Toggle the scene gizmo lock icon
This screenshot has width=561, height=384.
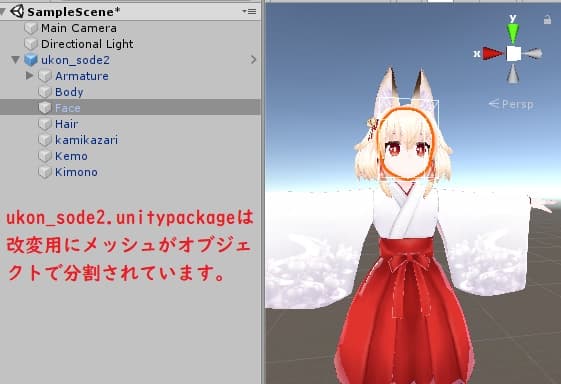pyautogui.click(x=547, y=19)
